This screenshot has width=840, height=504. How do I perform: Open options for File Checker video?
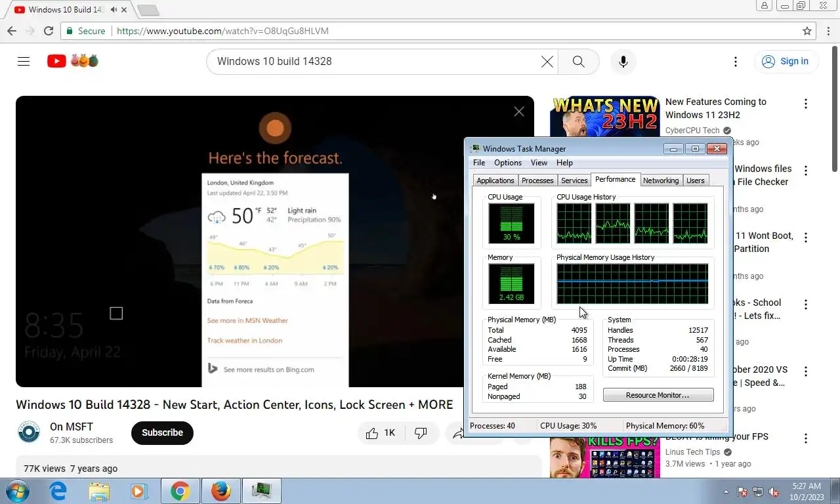[x=806, y=171]
